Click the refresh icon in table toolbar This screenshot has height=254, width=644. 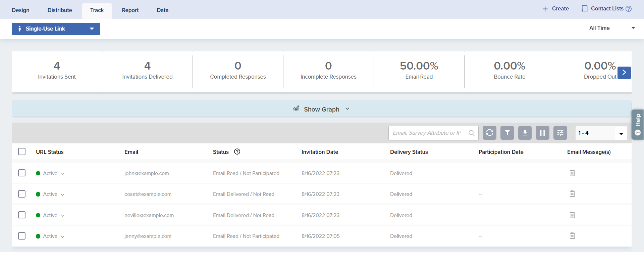coord(489,133)
